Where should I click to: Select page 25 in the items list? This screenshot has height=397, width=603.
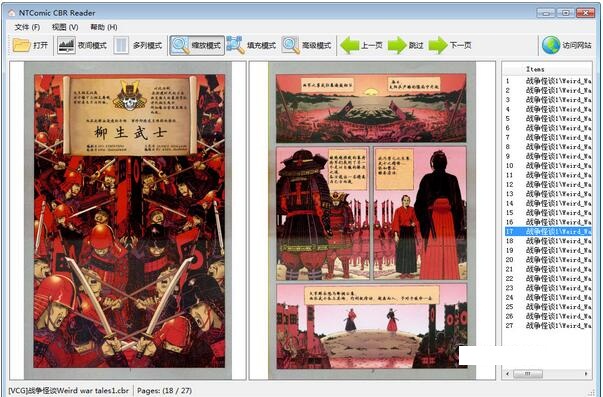coord(548,307)
